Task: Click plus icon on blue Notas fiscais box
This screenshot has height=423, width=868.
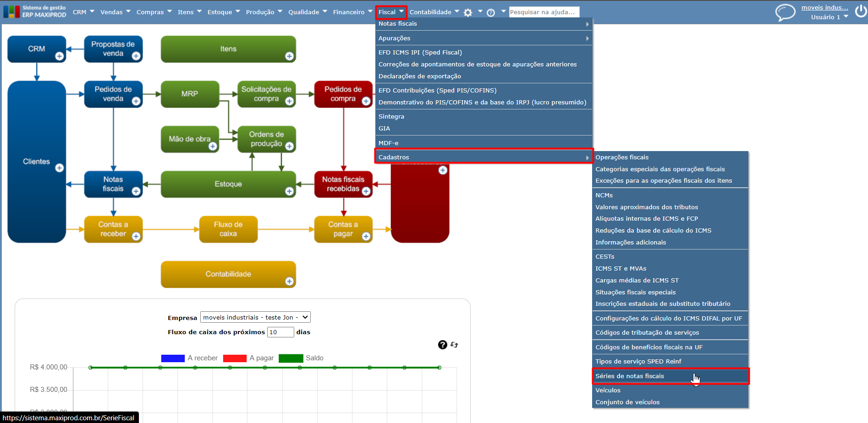Action: 136,191
